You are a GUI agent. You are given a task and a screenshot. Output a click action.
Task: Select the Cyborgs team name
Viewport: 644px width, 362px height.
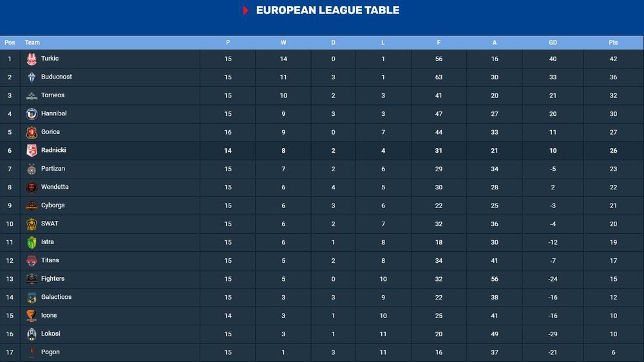(53, 205)
